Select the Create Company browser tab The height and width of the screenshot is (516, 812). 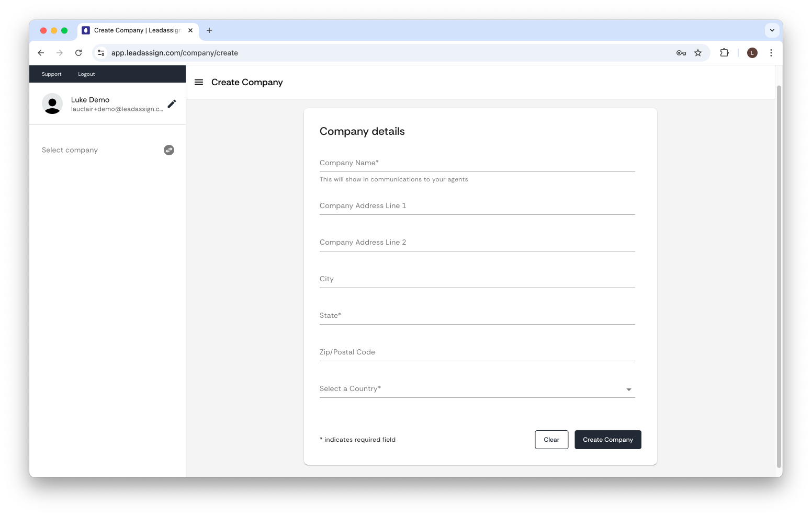(x=137, y=30)
